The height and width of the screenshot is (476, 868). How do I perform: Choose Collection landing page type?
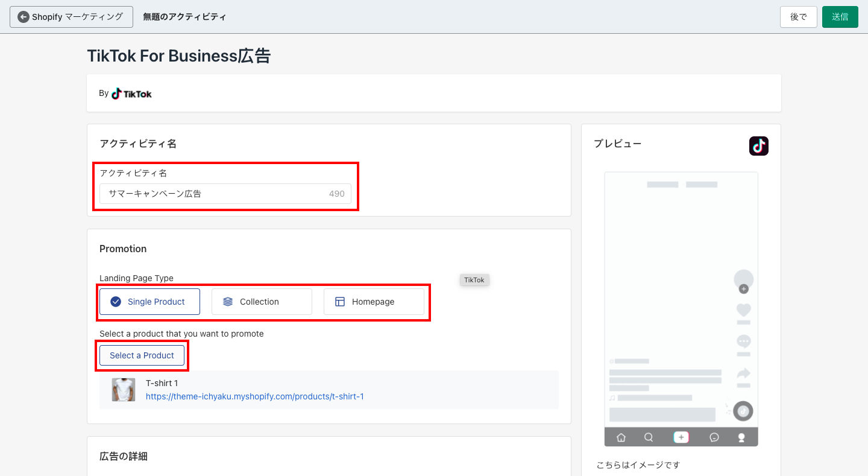click(262, 302)
